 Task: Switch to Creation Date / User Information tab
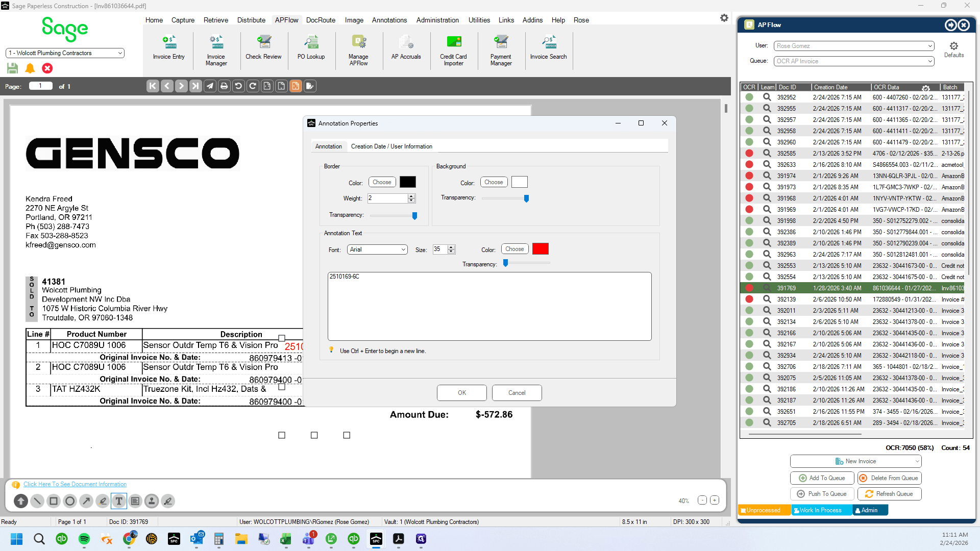(391, 146)
